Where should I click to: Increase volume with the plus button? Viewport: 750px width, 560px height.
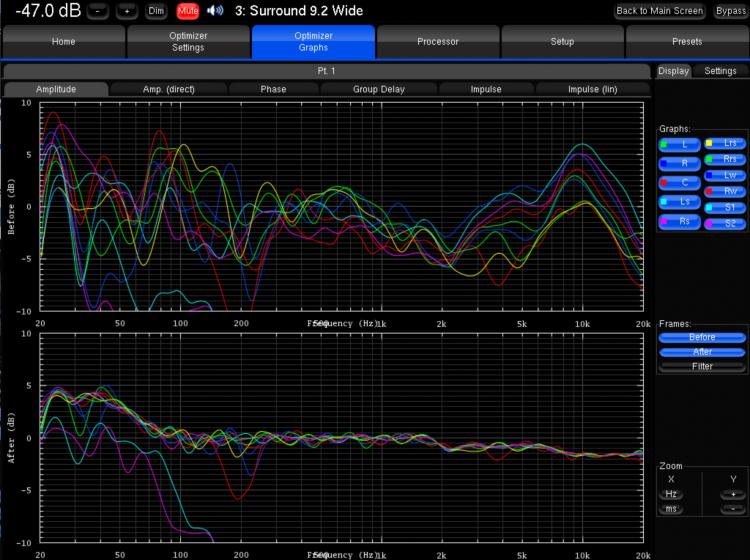coord(127,11)
